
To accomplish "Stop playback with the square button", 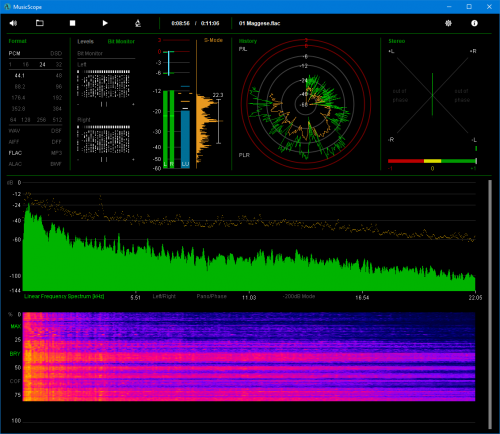I will click(x=72, y=23).
